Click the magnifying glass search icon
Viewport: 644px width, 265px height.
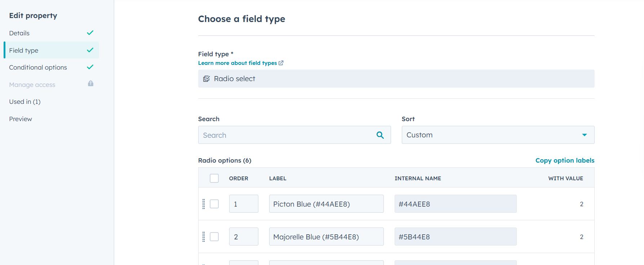[x=380, y=135]
